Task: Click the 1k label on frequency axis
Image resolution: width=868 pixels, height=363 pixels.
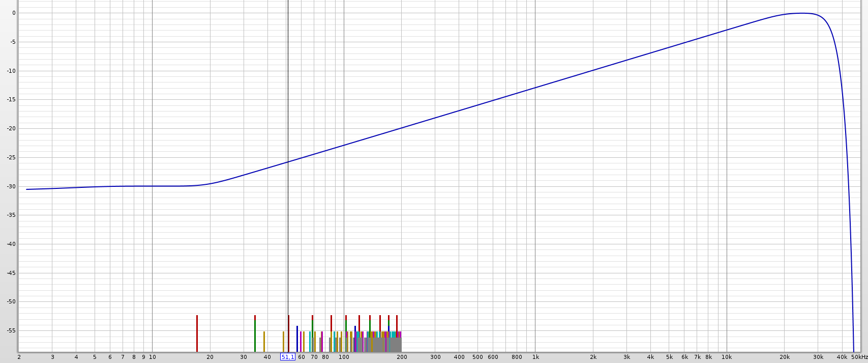Action: [535, 357]
